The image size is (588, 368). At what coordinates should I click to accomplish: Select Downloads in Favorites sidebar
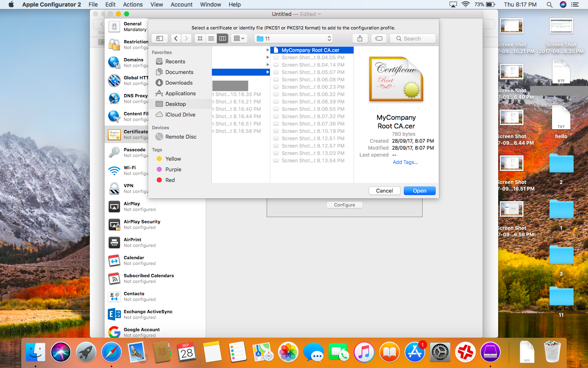pyautogui.click(x=179, y=83)
